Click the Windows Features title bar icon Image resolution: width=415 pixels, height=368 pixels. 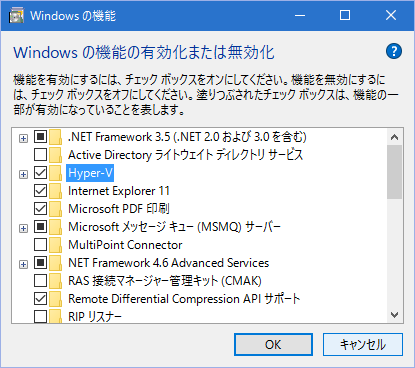click(x=16, y=16)
